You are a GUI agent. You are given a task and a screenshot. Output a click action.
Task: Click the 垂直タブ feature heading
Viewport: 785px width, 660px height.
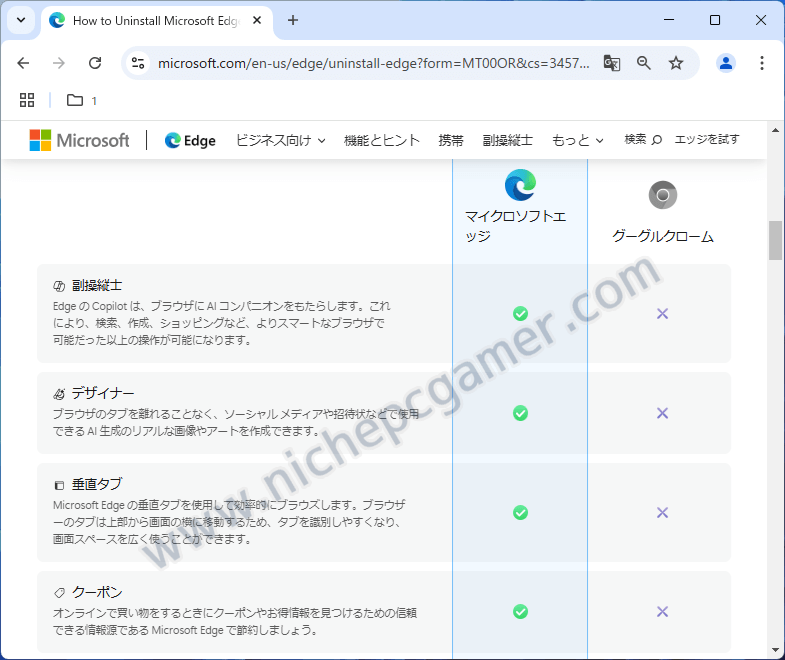pos(97,484)
